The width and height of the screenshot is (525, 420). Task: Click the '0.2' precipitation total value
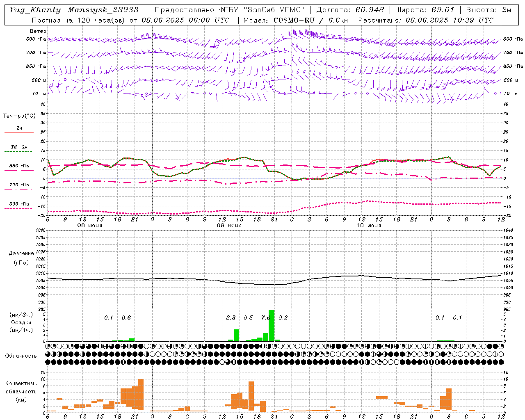coord(283,318)
